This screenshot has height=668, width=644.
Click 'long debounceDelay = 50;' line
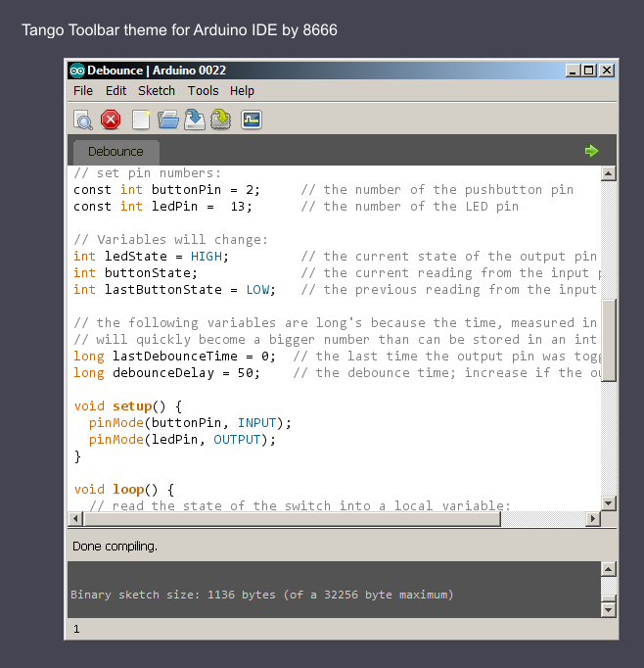[x=166, y=373]
